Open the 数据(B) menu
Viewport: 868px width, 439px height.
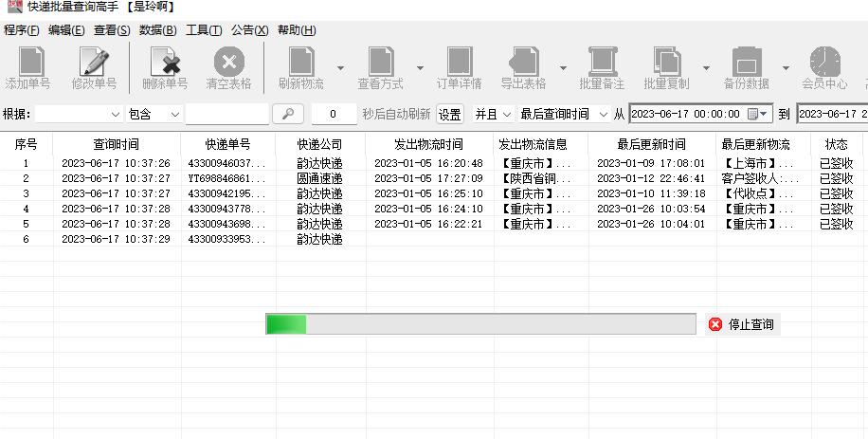[157, 30]
